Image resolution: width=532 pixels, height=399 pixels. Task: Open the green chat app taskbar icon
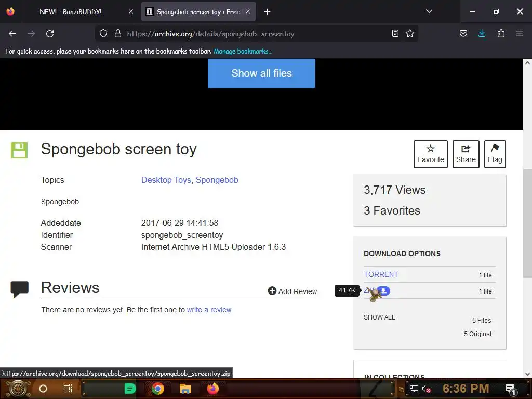click(130, 389)
